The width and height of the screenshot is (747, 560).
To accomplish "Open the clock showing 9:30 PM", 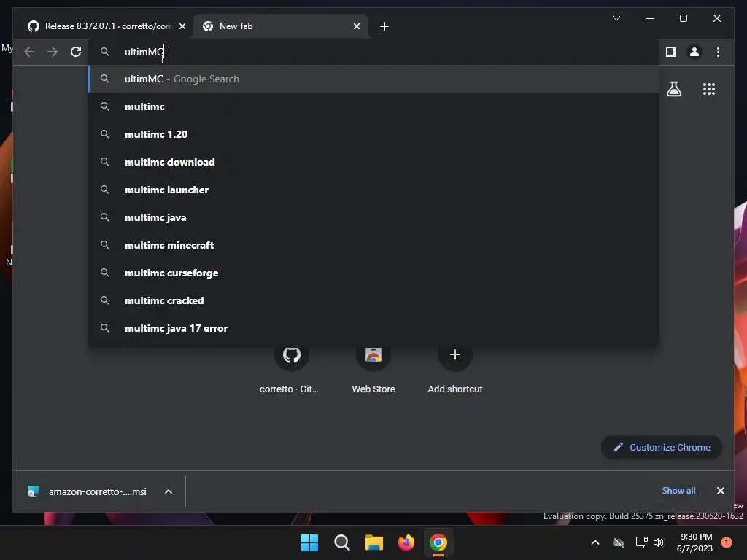I will pos(694,542).
